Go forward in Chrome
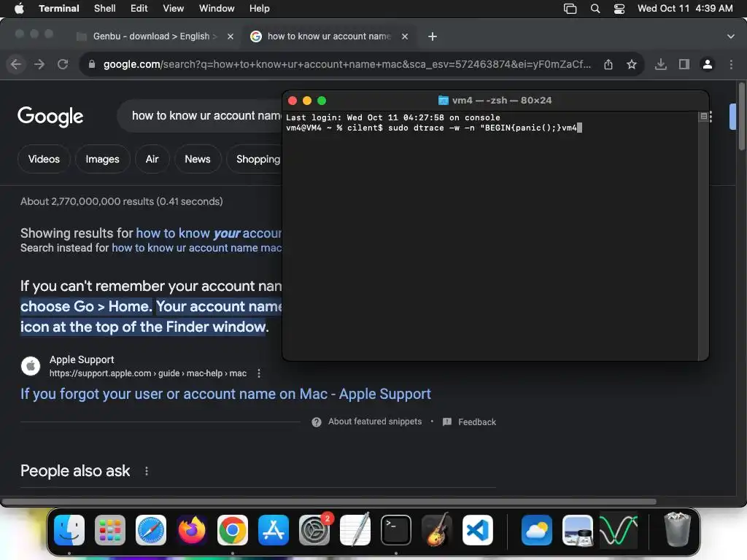Screen dimensions: 747x560 click(x=39, y=64)
